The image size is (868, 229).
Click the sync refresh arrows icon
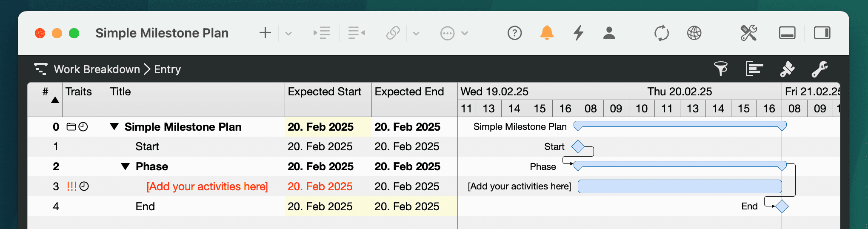click(x=662, y=33)
